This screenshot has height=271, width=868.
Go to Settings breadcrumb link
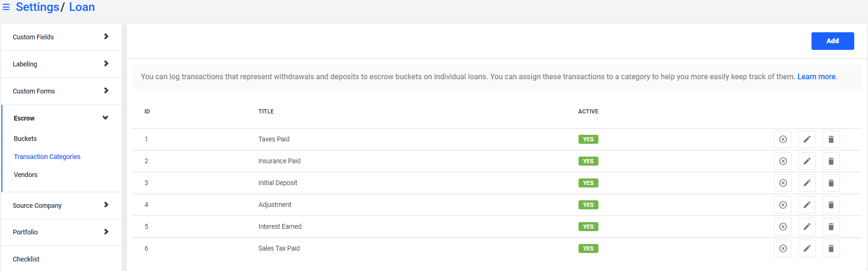coord(37,7)
